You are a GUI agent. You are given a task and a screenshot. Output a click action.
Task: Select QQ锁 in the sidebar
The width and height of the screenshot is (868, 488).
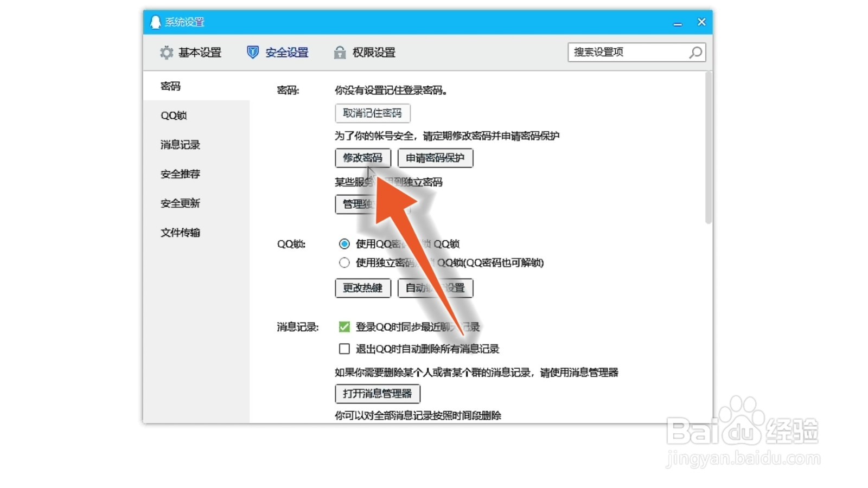[196, 115]
